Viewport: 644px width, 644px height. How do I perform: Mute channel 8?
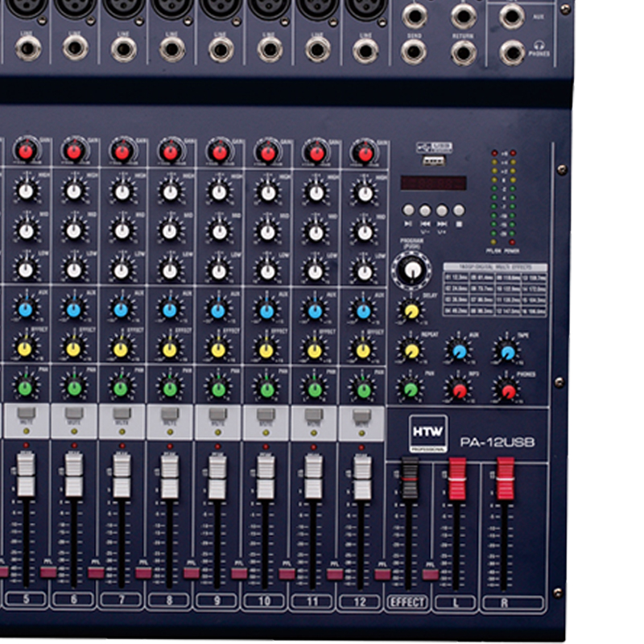click(x=170, y=414)
